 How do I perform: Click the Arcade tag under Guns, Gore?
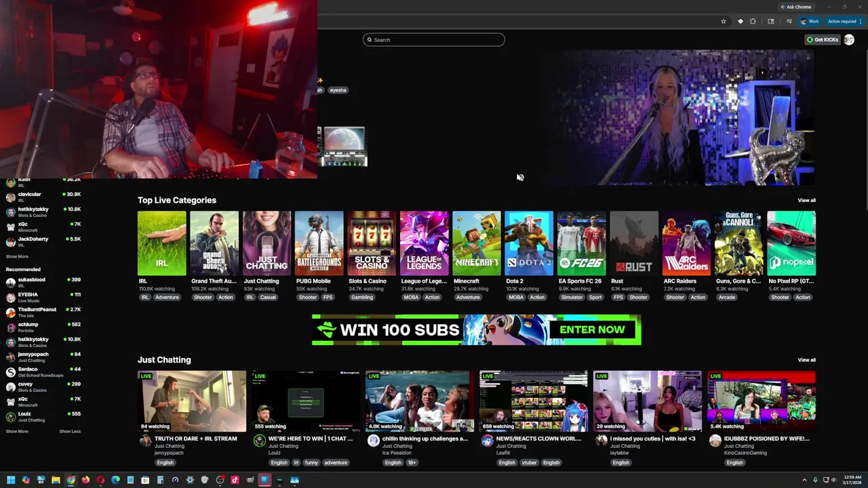coord(727,297)
